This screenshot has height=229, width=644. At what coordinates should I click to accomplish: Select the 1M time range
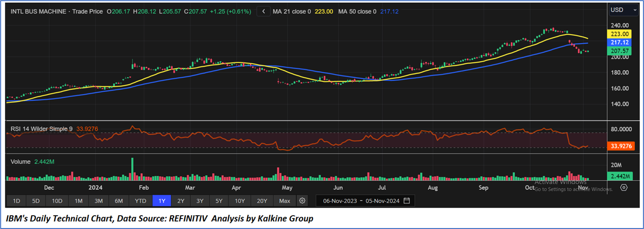tap(78, 201)
